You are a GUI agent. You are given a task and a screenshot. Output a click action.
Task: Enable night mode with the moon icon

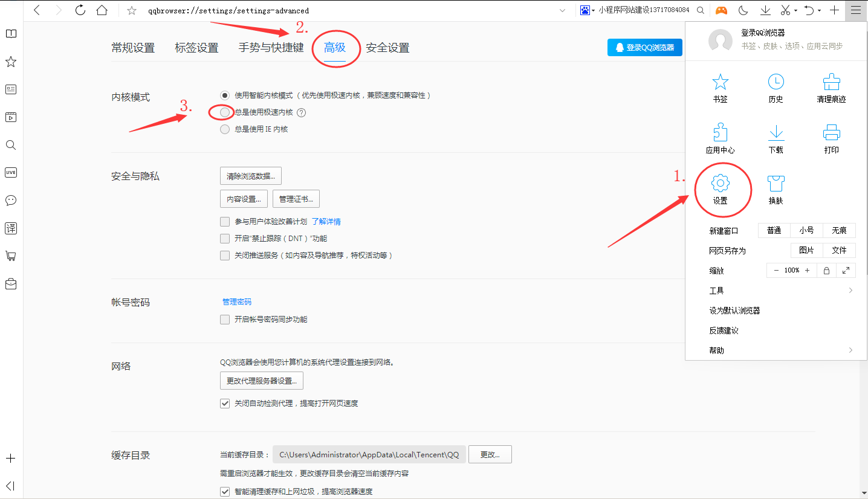point(743,10)
